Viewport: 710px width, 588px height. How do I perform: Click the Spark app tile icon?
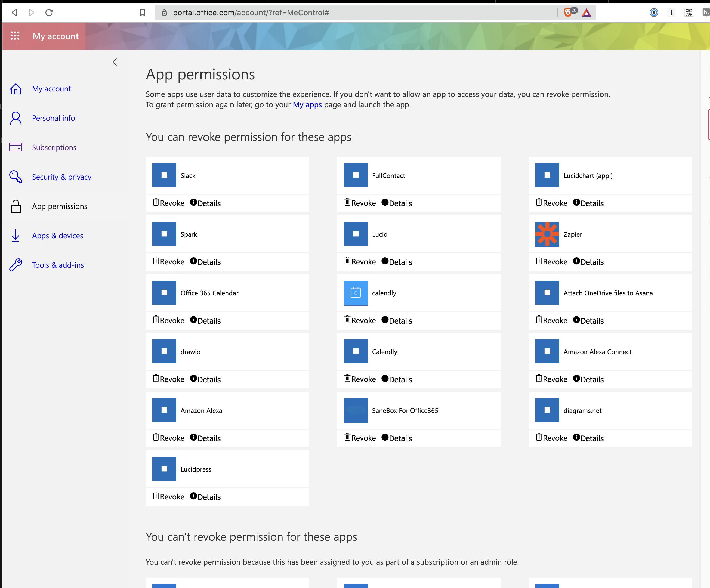(164, 234)
